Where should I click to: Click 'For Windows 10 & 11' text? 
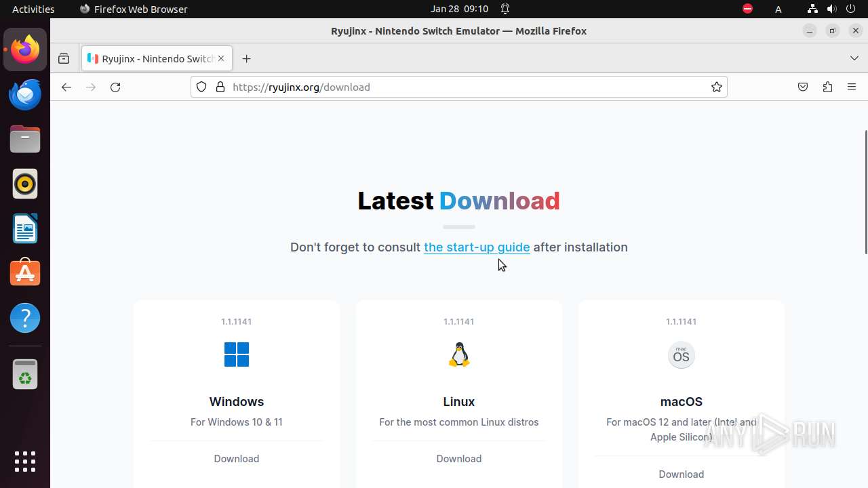237,422
